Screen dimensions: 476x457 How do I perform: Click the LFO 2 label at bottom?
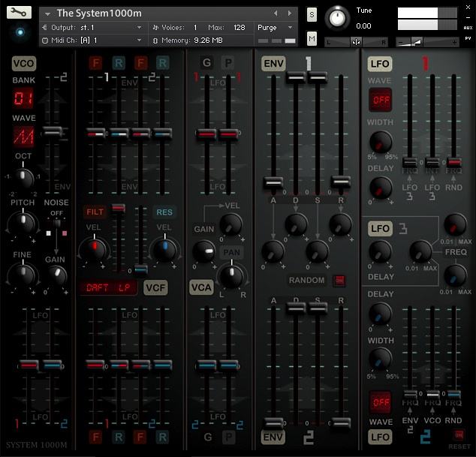coord(380,437)
